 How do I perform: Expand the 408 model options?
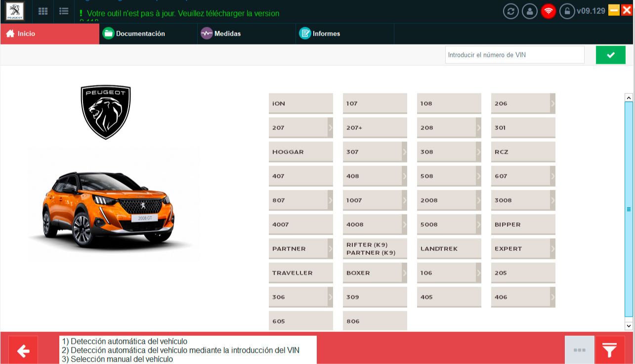[405, 176]
